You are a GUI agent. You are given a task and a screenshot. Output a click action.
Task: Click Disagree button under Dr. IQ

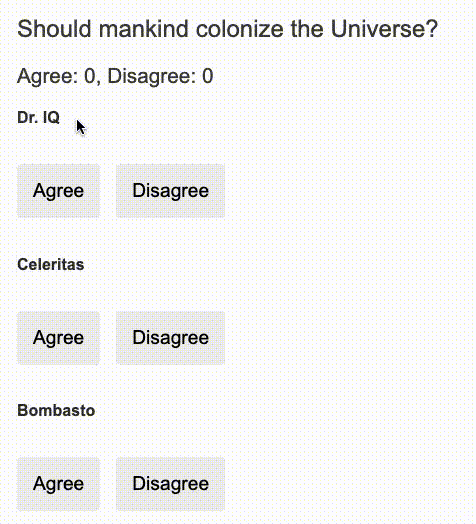(170, 191)
